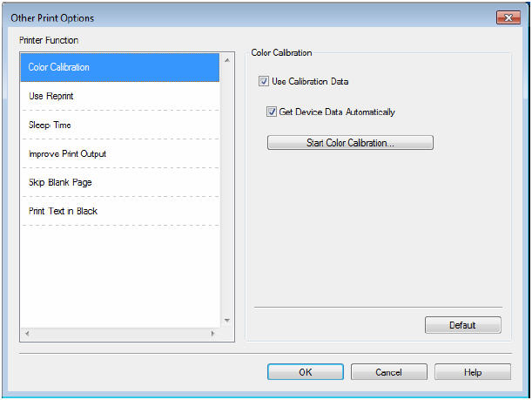This screenshot has height=400, width=532.
Task: Open Help for print options
Action: coord(472,372)
